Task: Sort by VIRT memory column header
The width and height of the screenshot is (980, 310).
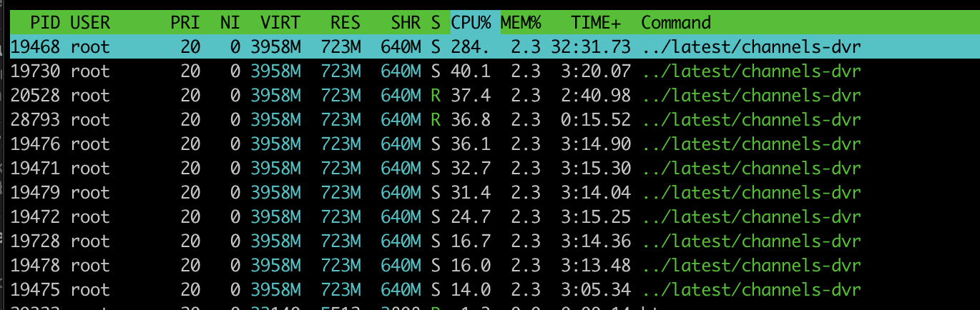Action: [x=281, y=23]
